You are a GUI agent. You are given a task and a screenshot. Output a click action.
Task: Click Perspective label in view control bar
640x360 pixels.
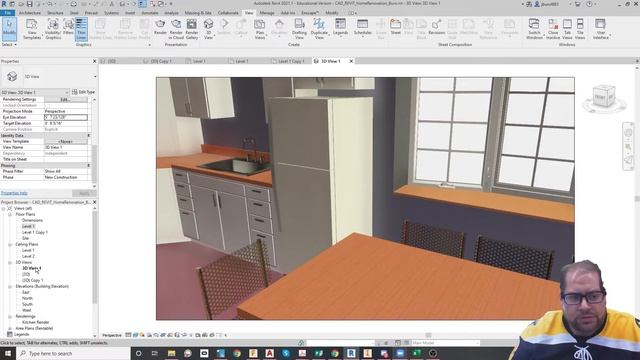tap(112, 335)
